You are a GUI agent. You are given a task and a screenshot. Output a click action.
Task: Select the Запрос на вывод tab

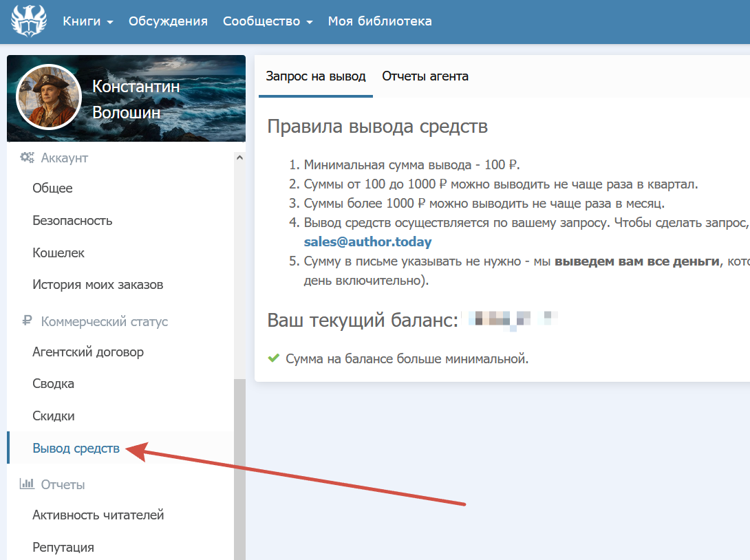(316, 76)
